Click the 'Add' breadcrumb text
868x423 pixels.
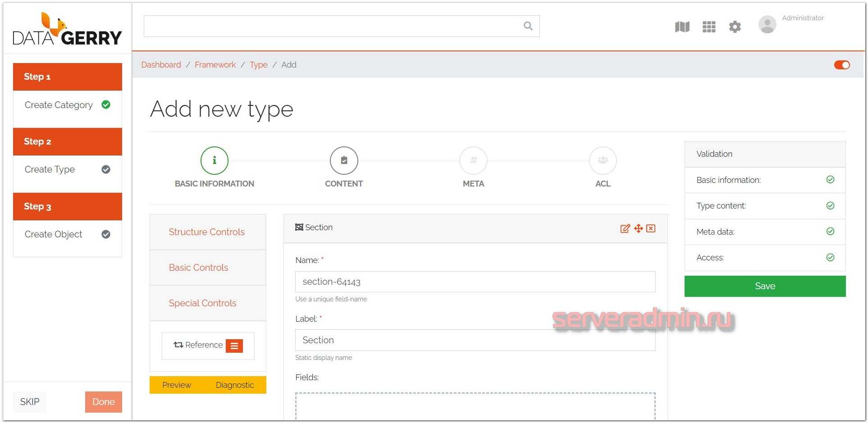click(x=289, y=65)
